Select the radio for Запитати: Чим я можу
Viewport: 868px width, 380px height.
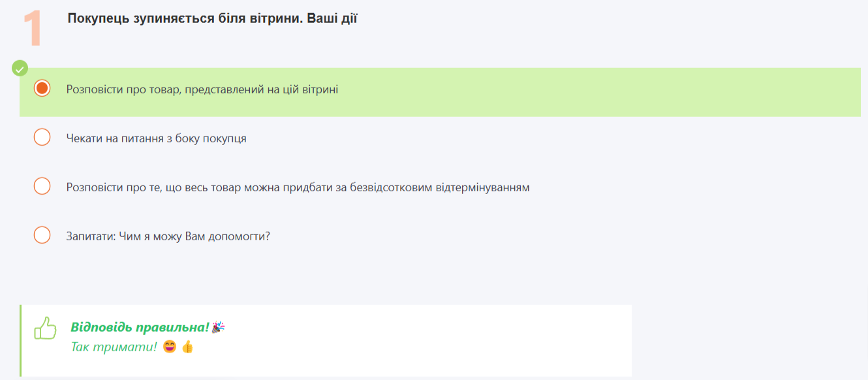(x=42, y=235)
